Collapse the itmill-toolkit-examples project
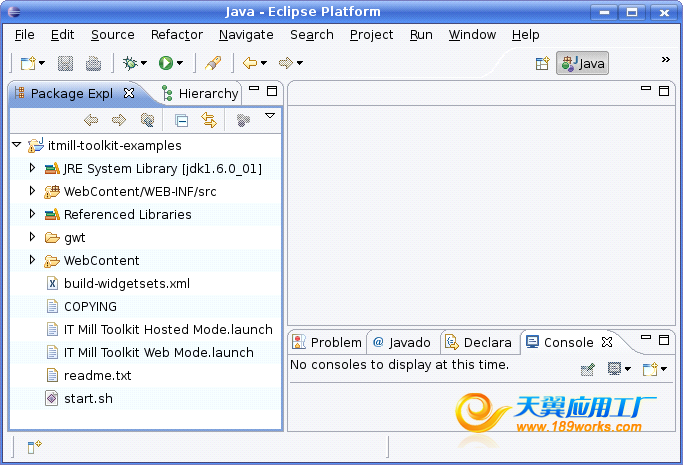The image size is (684, 466). click(17, 144)
